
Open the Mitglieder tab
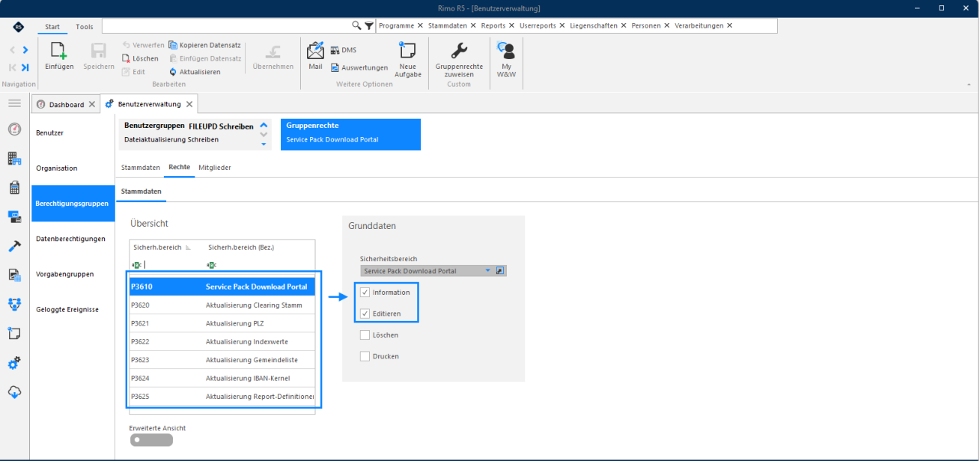tap(215, 168)
